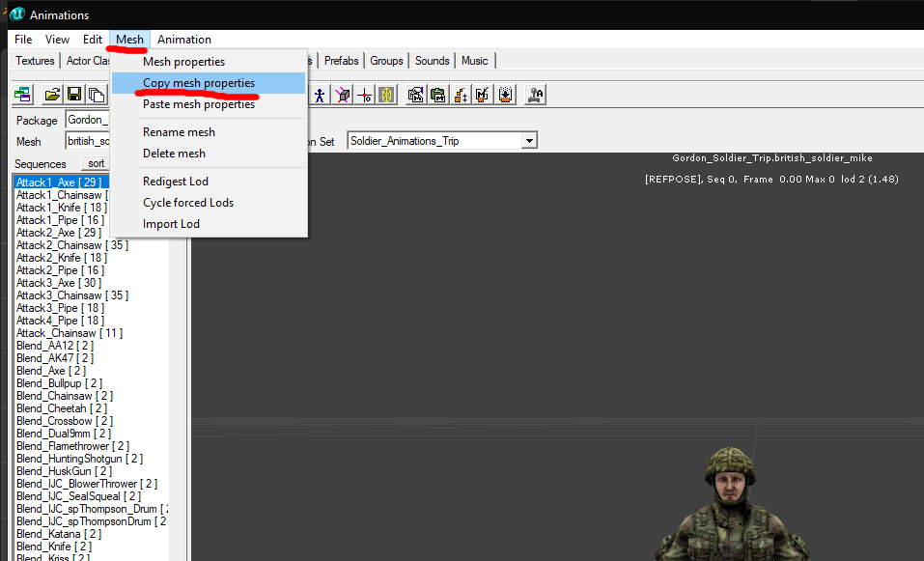Click the red crosshair toolbar icon
This screenshot has height=561, width=924.
pos(365,95)
